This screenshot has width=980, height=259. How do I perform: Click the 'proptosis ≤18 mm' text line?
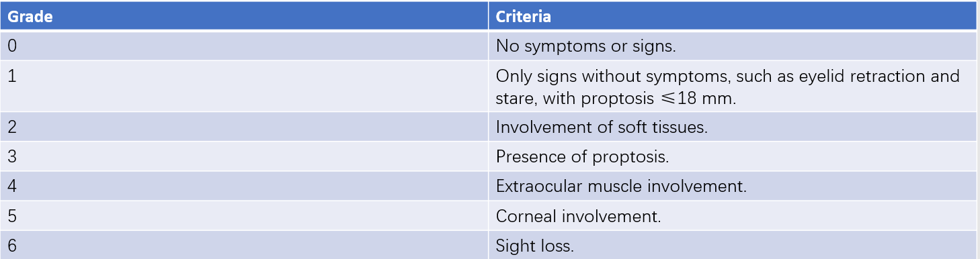(616, 98)
